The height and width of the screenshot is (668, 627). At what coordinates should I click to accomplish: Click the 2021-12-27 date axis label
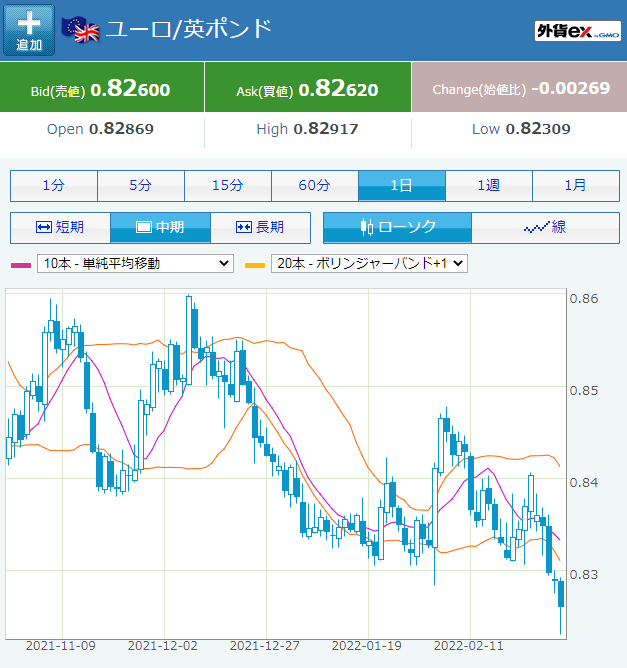click(x=265, y=646)
